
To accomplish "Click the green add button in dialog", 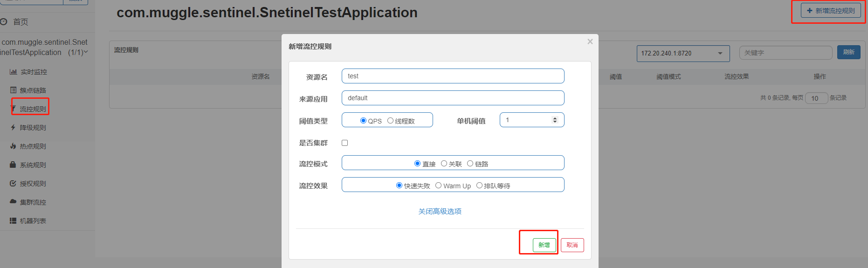I will 544,245.
